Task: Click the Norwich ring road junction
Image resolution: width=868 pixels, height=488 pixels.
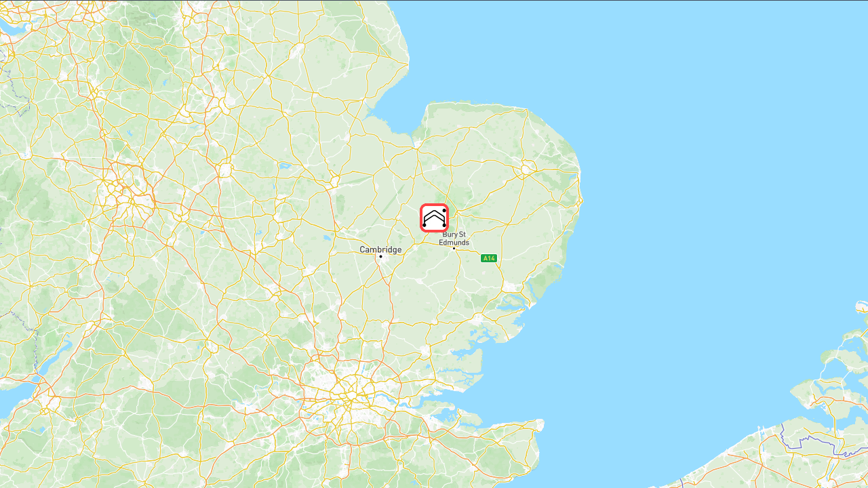Action: point(528,166)
